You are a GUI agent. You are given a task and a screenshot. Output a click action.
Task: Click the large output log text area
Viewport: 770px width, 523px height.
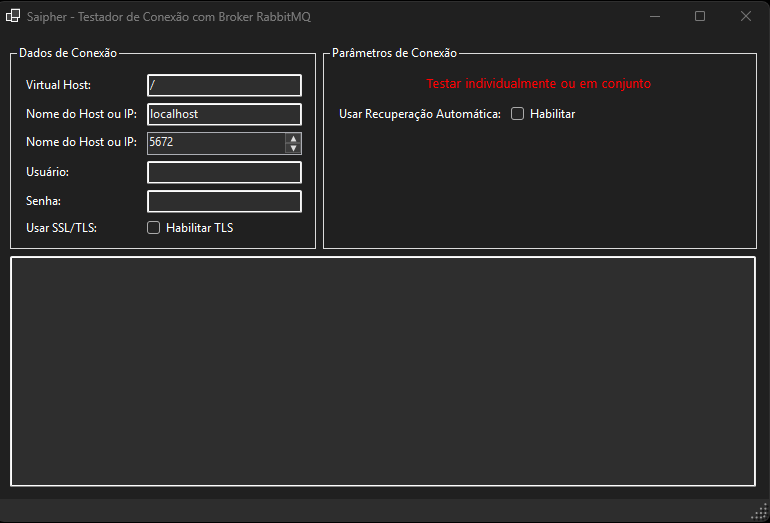[383, 371]
